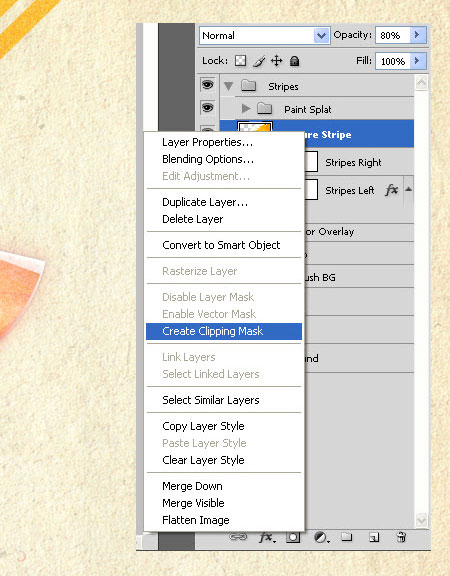Click the Fill 100% value field
450x576 pixels.
(393, 61)
